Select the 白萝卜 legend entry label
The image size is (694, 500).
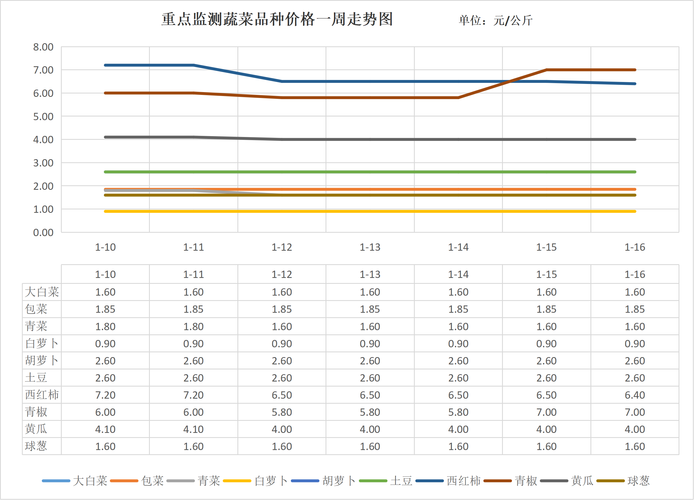(271, 481)
